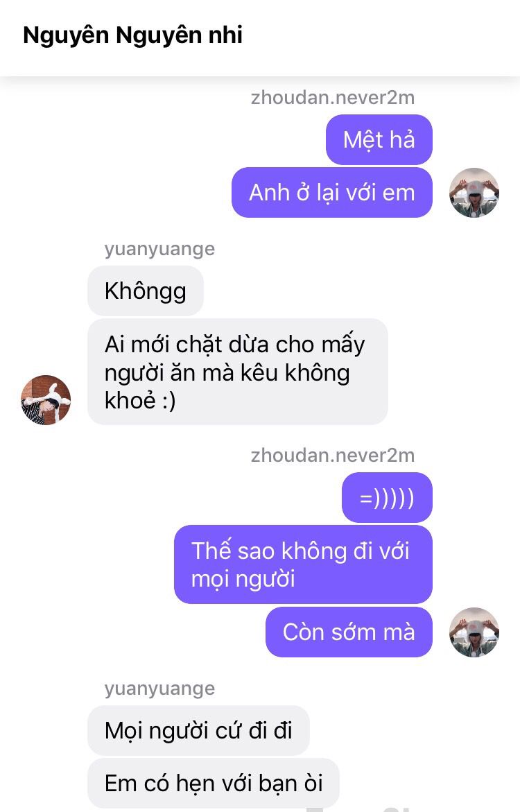Viewport: 520px width, 812px height.
Task: Tap zhoudan avatar beside 'Còn sớm mà'
Action: pyautogui.click(x=474, y=632)
